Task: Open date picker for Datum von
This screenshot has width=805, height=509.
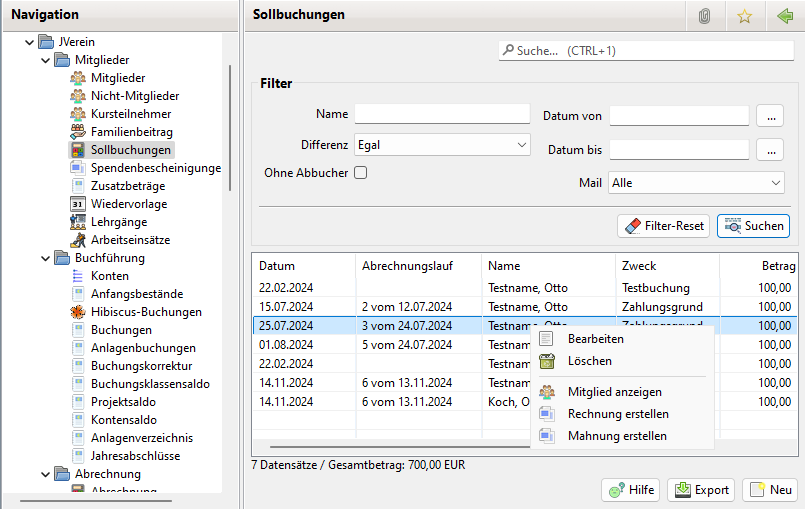Action: (x=769, y=116)
